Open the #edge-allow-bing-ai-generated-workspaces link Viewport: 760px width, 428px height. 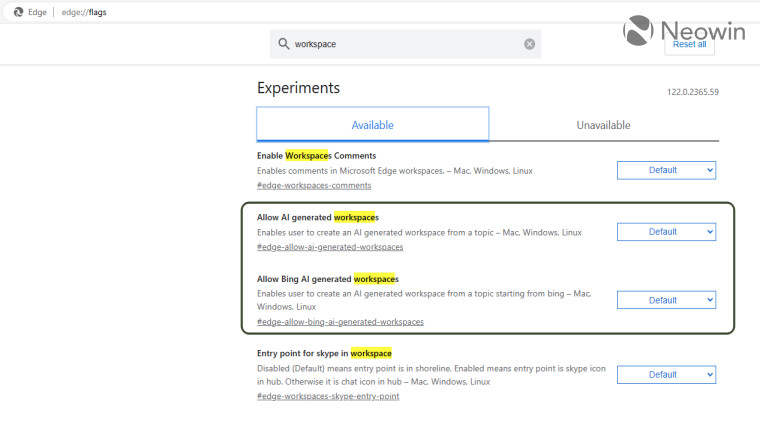(x=340, y=321)
